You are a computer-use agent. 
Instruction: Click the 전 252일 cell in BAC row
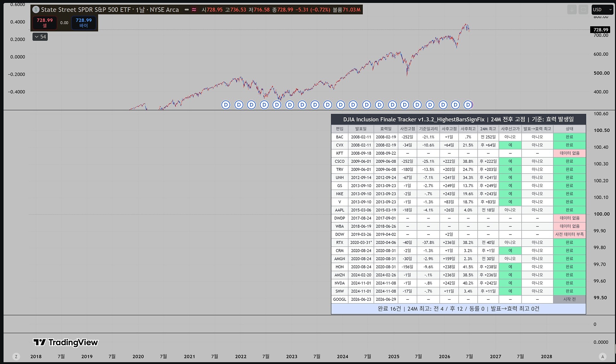click(488, 137)
